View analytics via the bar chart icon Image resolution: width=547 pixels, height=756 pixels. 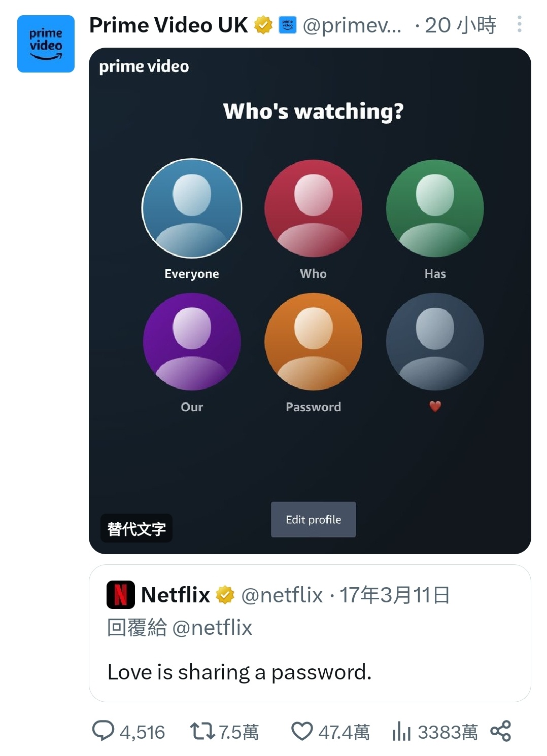point(401,731)
